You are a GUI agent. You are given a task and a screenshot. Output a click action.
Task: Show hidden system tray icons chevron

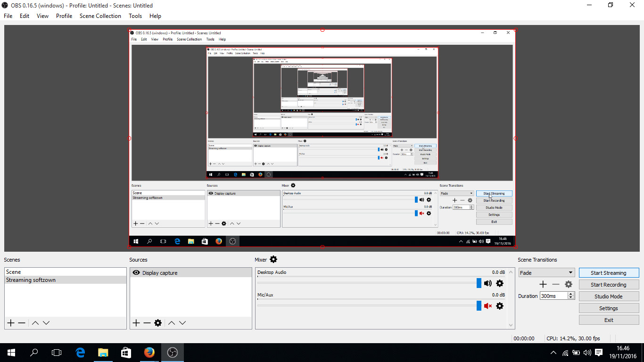coord(553,353)
